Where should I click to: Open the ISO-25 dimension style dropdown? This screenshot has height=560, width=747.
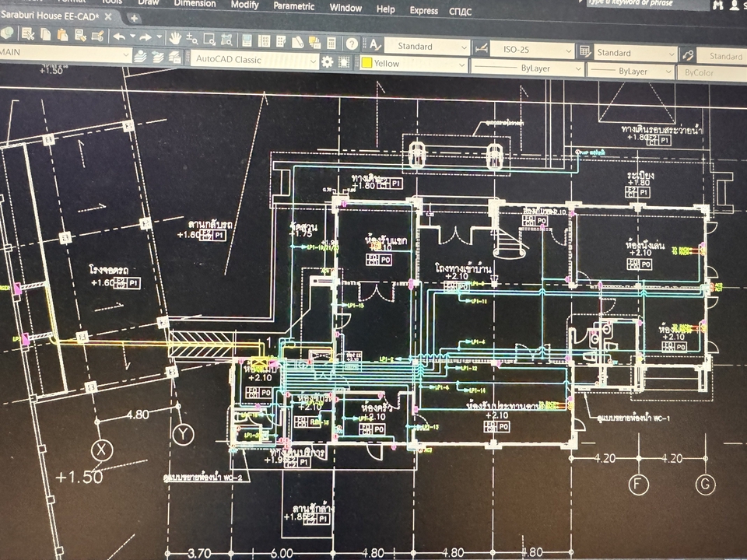click(x=532, y=50)
